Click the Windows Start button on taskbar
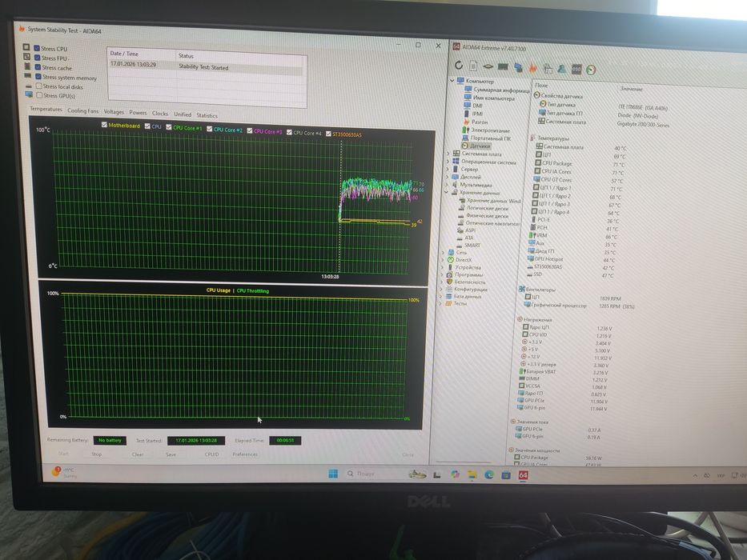The image size is (747, 560). pyautogui.click(x=333, y=474)
